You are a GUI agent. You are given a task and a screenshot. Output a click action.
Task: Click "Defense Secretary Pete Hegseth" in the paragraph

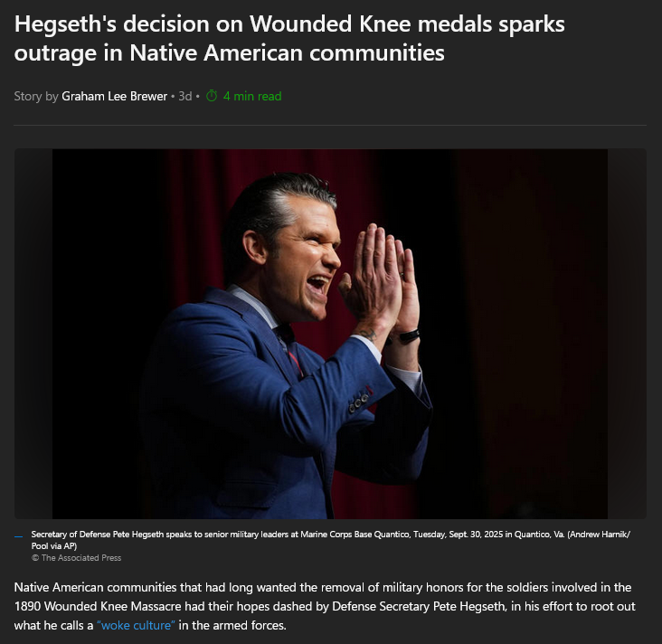pos(419,606)
